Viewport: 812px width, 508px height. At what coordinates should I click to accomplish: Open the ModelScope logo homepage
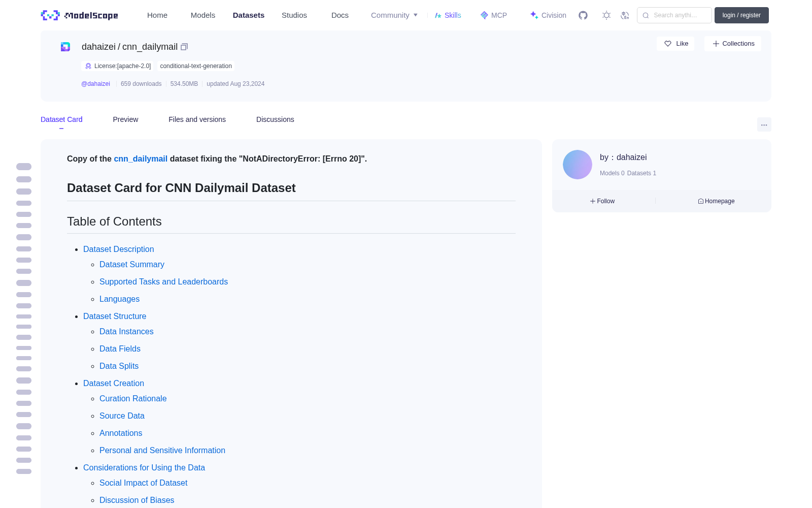pos(80,15)
